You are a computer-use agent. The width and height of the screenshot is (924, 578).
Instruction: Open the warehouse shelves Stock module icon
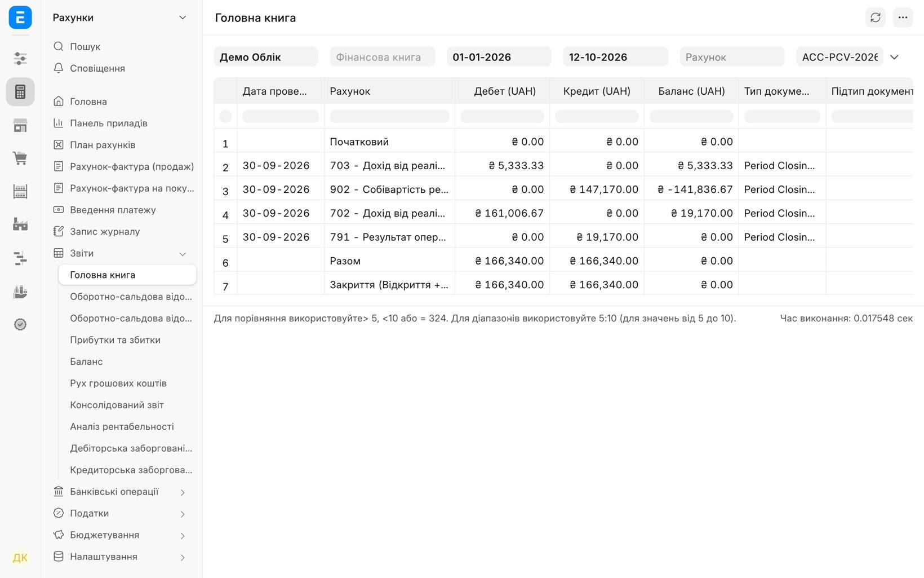click(20, 192)
